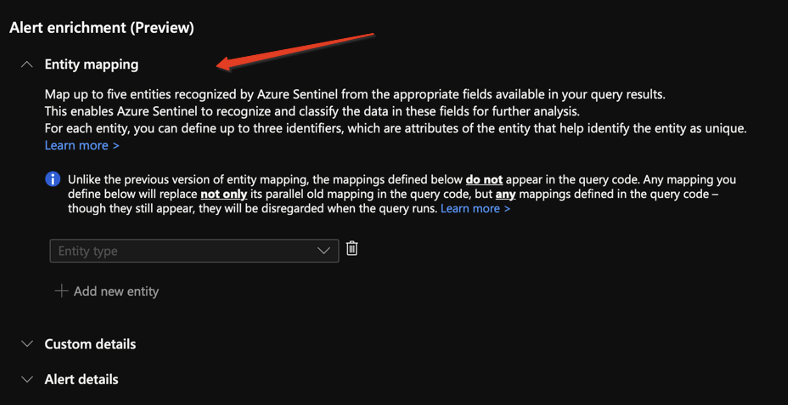Click the underlined "not only" text
This screenshot has height=405, width=788.
[x=224, y=194]
